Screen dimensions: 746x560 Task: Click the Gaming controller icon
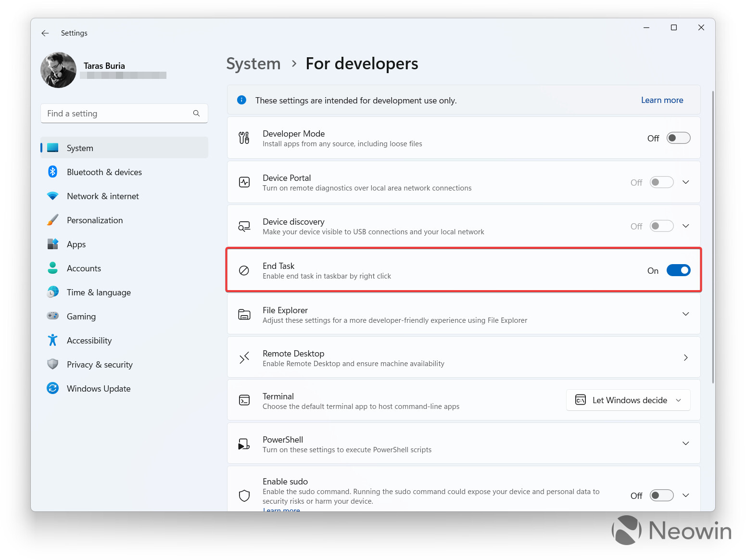[x=53, y=316]
